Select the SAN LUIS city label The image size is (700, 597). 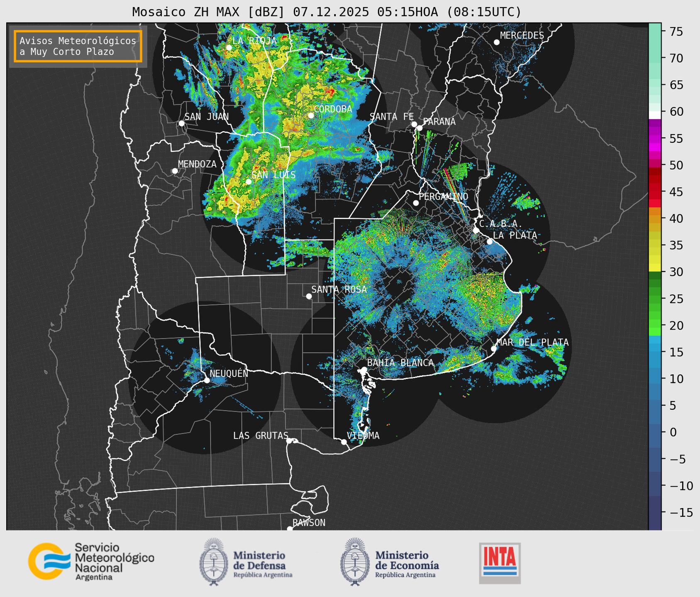tap(273, 175)
